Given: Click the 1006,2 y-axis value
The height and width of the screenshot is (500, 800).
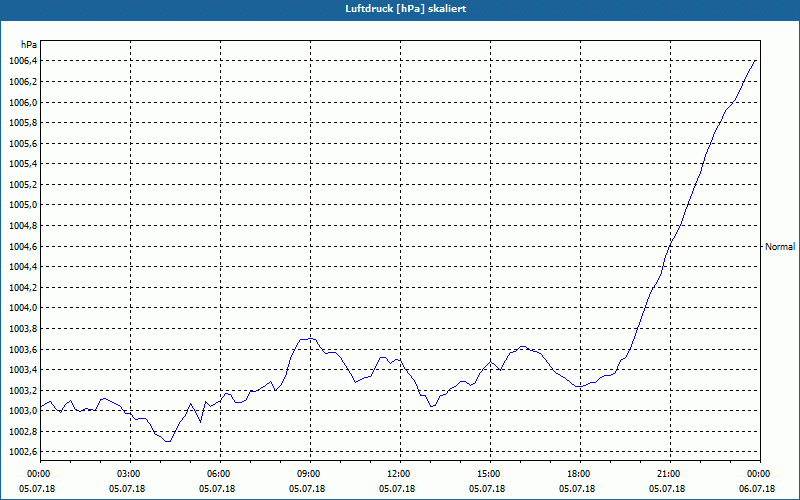Looking at the screenshot, I should [x=23, y=82].
